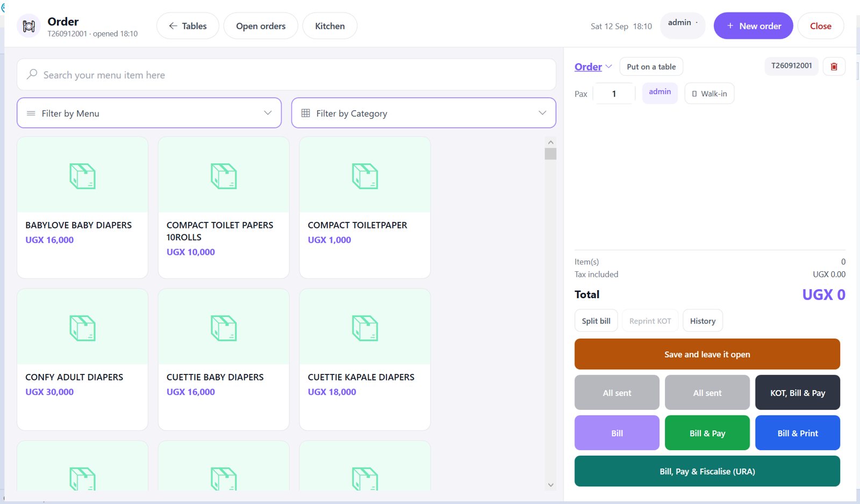Click in the menu item search field
The height and width of the screenshot is (504, 860).
coord(286,75)
